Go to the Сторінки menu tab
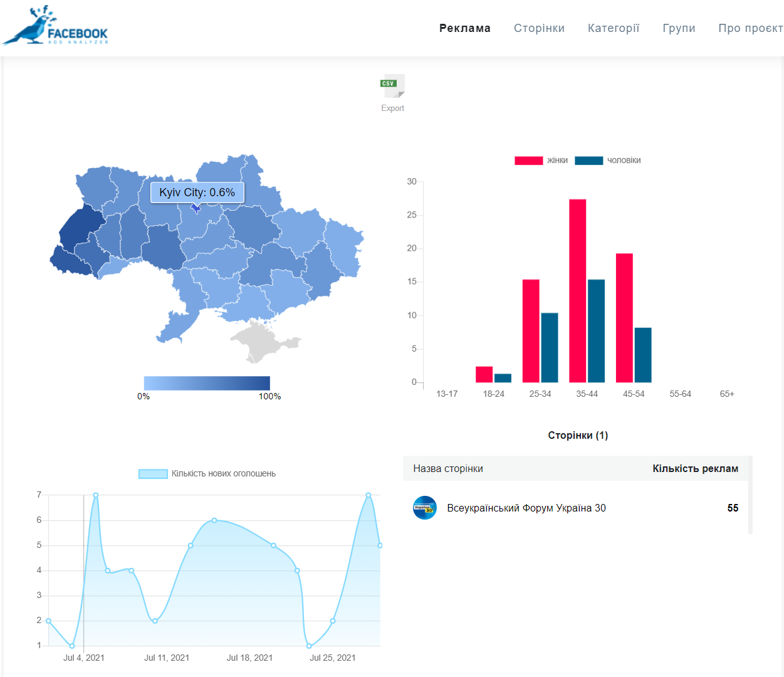The height and width of the screenshot is (677, 784). pyautogui.click(x=539, y=28)
